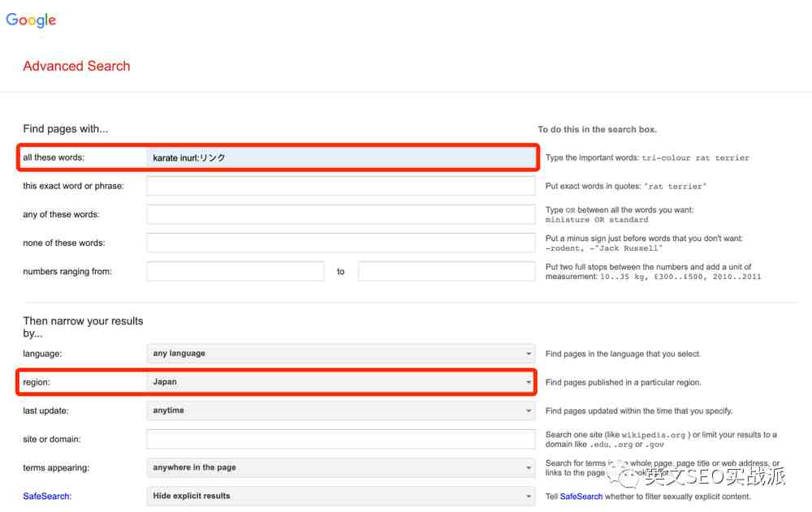Click the 'terms appearing:' label

tap(56, 467)
